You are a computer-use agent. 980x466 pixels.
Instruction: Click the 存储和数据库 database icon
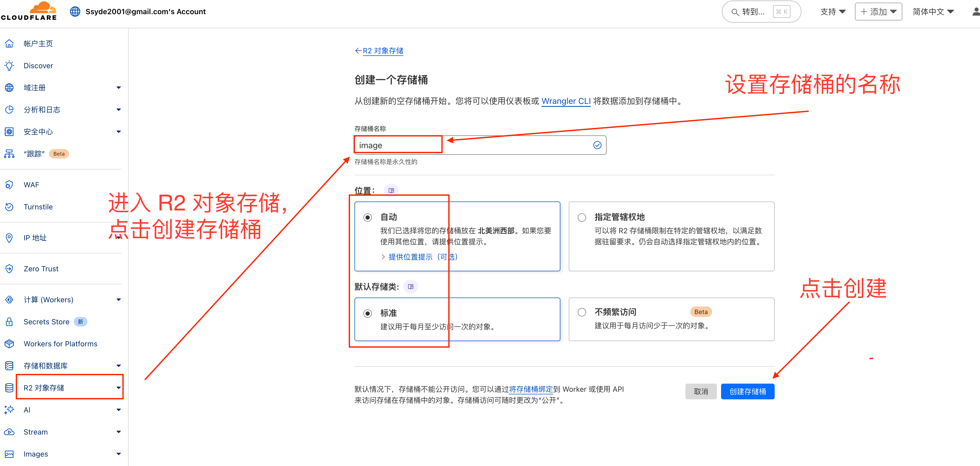pos(9,366)
